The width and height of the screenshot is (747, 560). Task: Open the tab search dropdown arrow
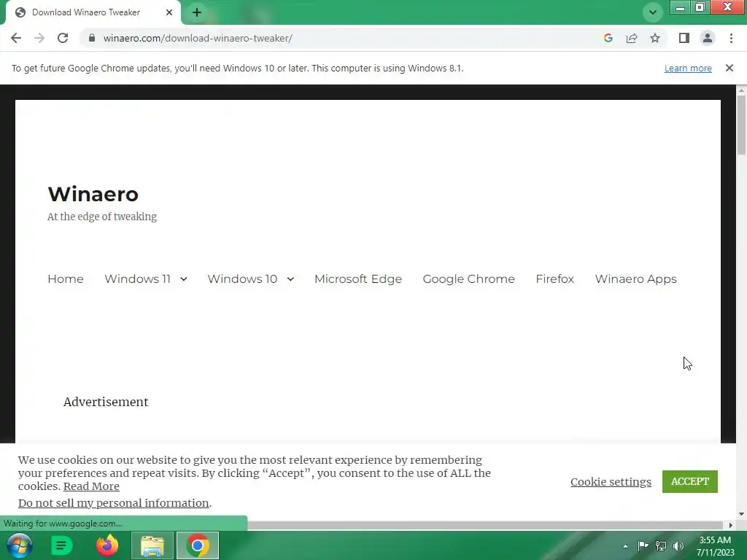coord(653,12)
